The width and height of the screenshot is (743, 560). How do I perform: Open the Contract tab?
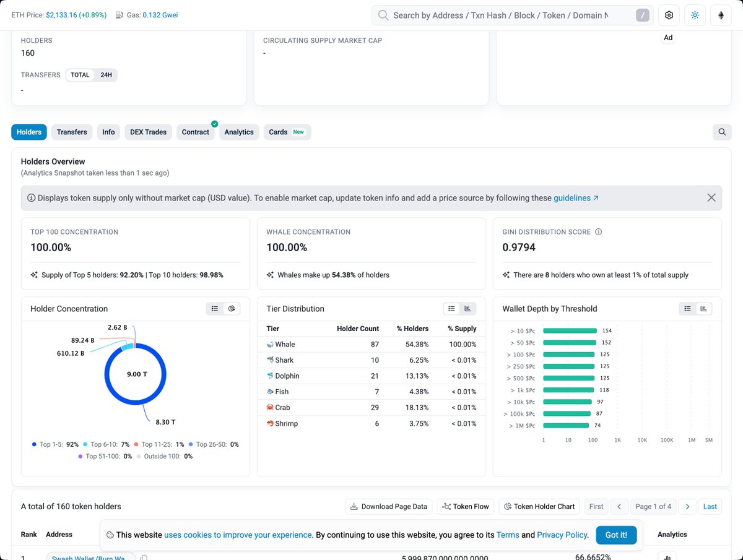(196, 132)
